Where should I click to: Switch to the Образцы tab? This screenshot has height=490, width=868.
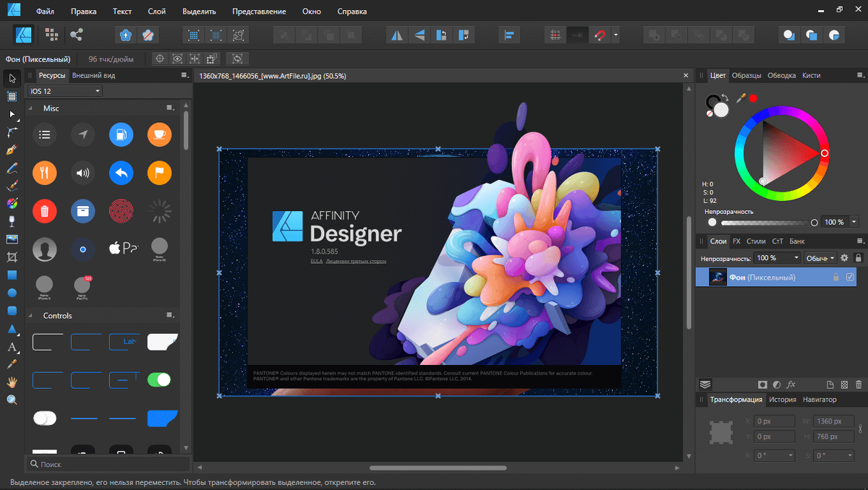[746, 75]
